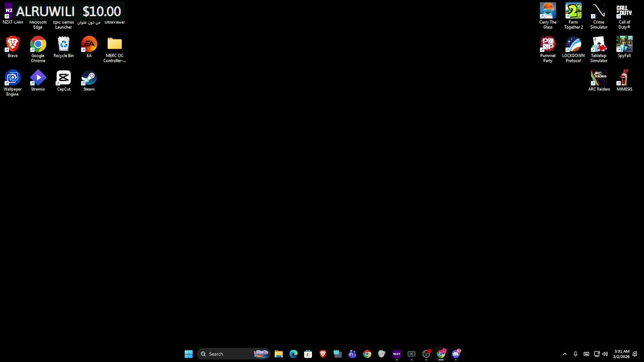Select the Crime Simulator game shortcut

click(x=599, y=16)
